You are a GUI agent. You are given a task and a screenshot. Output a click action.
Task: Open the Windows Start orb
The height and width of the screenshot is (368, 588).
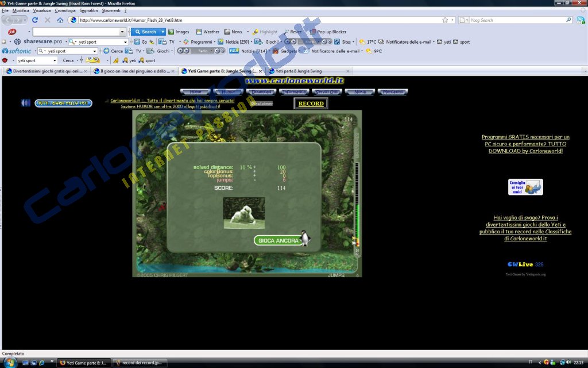point(9,362)
